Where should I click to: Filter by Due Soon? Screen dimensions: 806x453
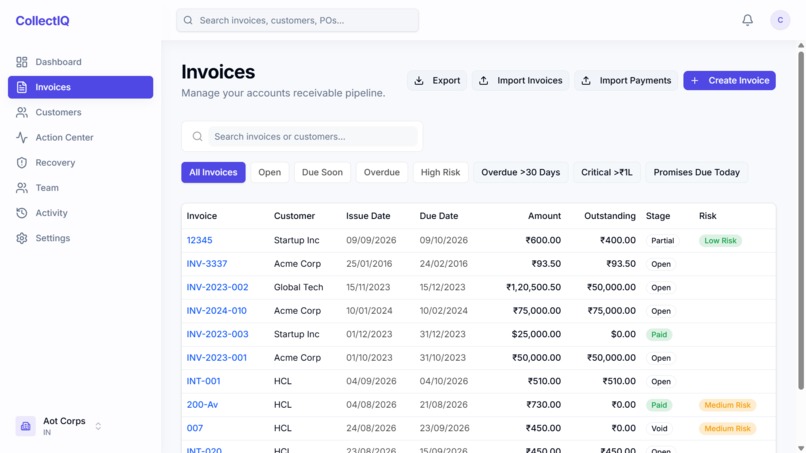pos(322,173)
